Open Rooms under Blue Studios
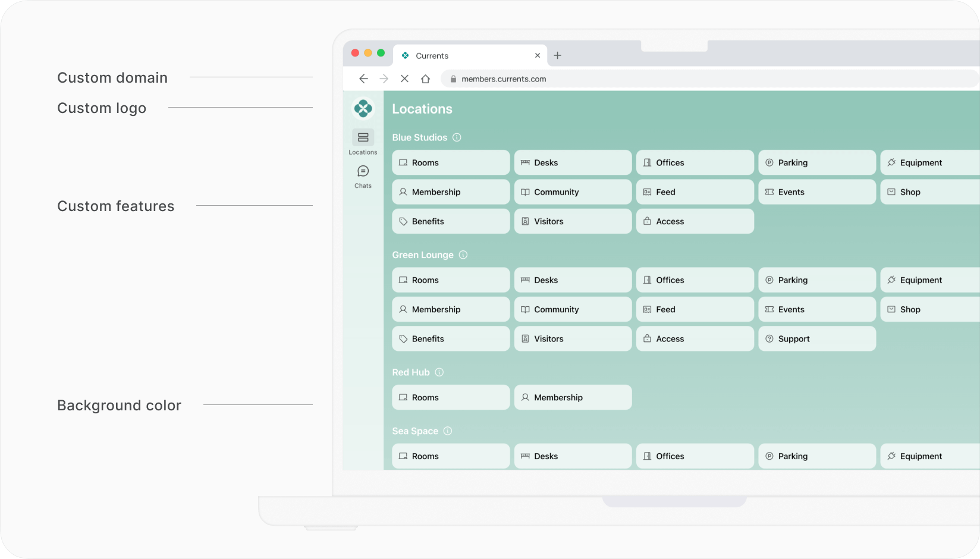Screen dimensions: 980x559 click(x=450, y=162)
